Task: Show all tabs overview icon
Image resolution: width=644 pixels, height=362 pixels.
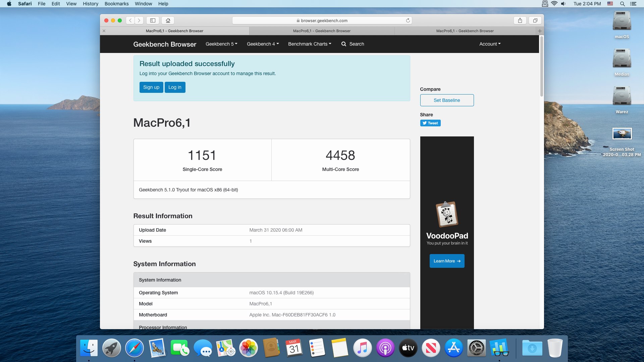Action: 535,20
